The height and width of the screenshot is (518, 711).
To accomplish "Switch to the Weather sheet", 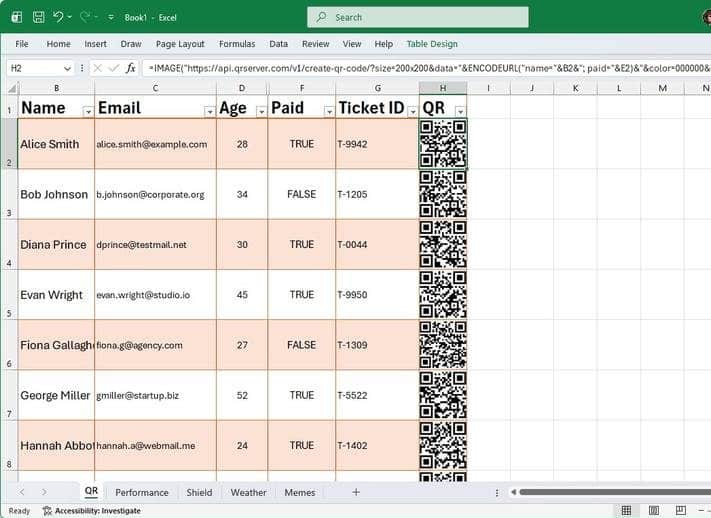I will click(x=248, y=492).
